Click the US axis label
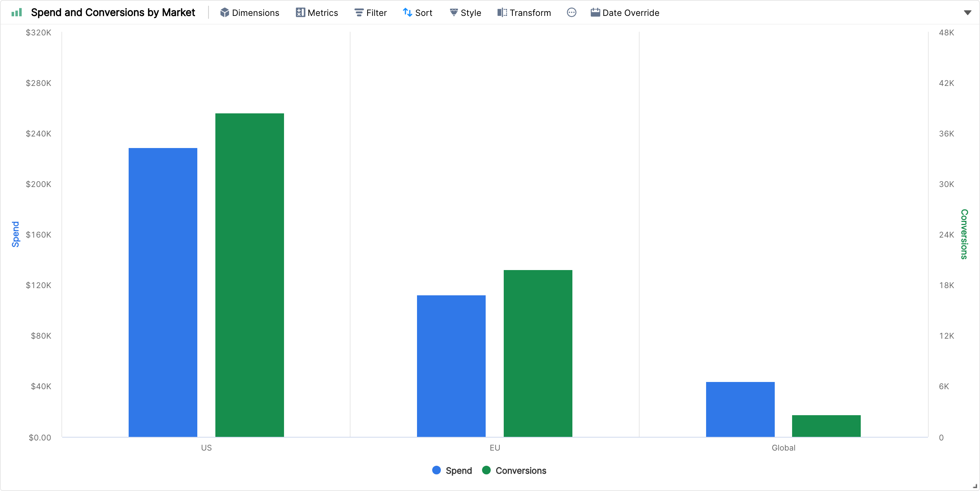Screen dimensions: 980x491 [x=206, y=448]
